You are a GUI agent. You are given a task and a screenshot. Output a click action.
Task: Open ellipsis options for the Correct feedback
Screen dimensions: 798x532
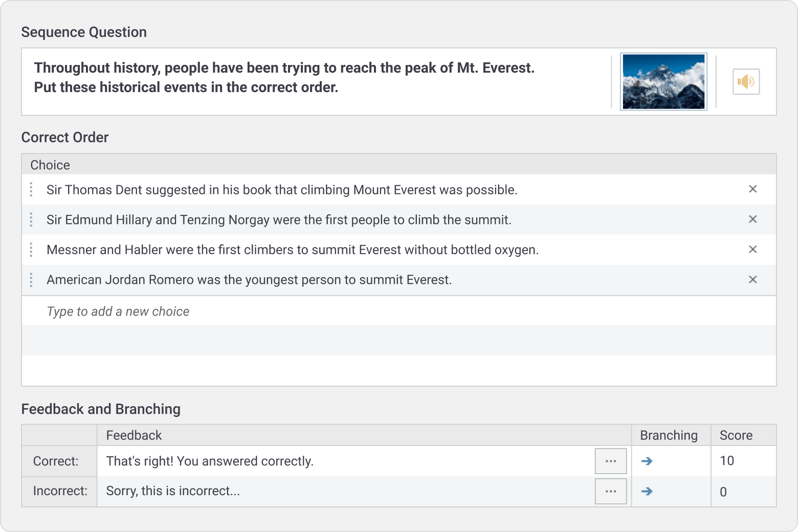[611, 460]
